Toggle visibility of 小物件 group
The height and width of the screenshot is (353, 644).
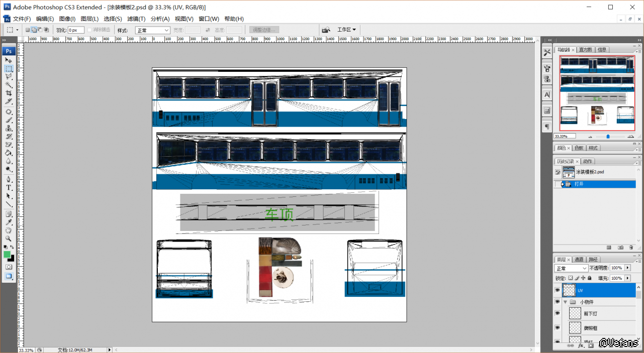tap(557, 302)
